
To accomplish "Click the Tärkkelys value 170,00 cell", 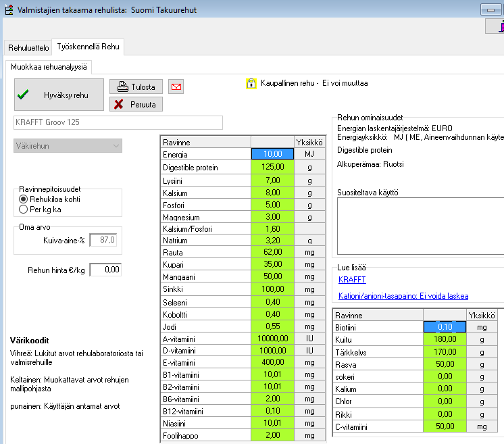I will point(445,352).
